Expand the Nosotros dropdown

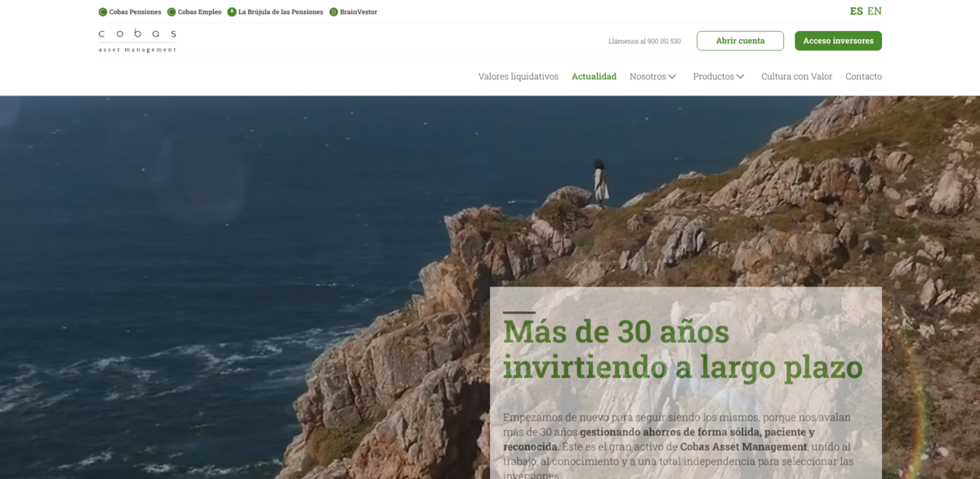tap(649, 76)
